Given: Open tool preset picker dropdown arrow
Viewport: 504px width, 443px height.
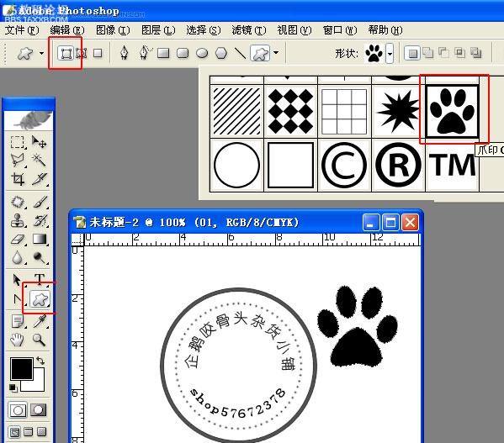Looking at the screenshot, I should click(41, 53).
